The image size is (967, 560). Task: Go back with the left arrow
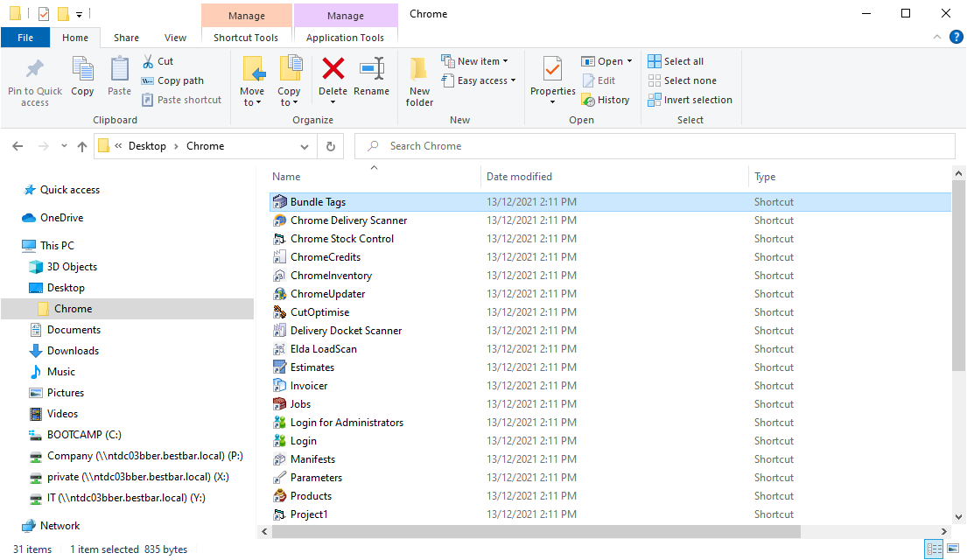[18, 146]
